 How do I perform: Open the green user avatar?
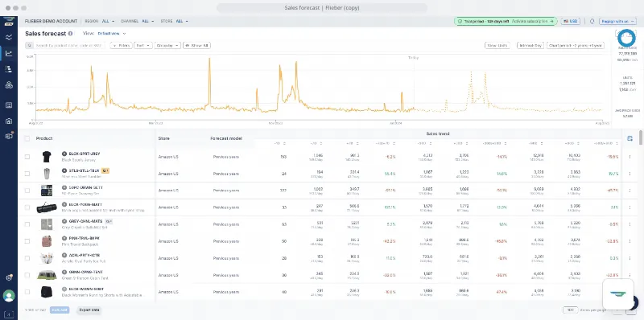[9, 295]
